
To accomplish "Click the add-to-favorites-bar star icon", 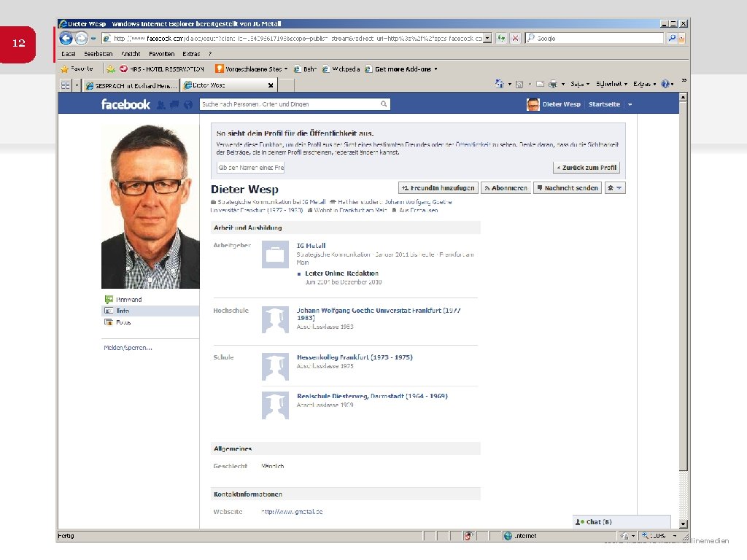I will [x=111, y=69].
